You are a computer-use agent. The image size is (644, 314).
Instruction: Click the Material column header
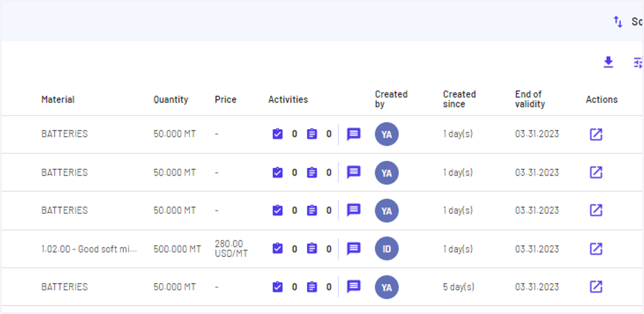(x=58, y=100)
